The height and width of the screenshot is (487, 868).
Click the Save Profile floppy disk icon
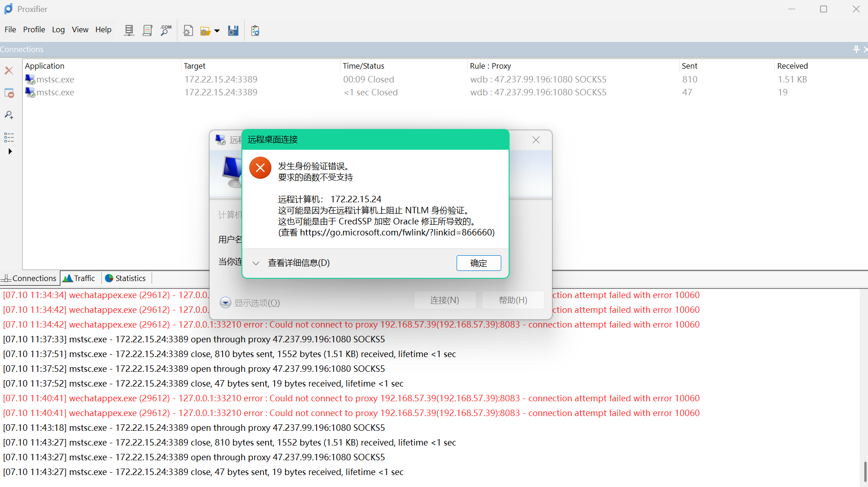(x=233, y=30)
